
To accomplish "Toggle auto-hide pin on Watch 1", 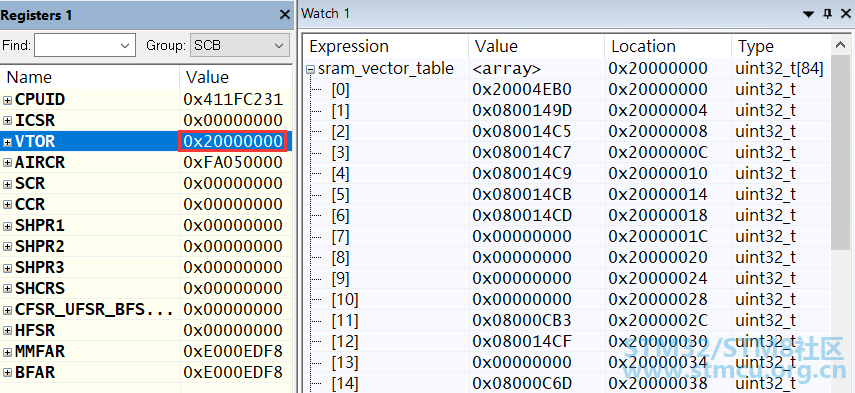I will tap(827, 14).
